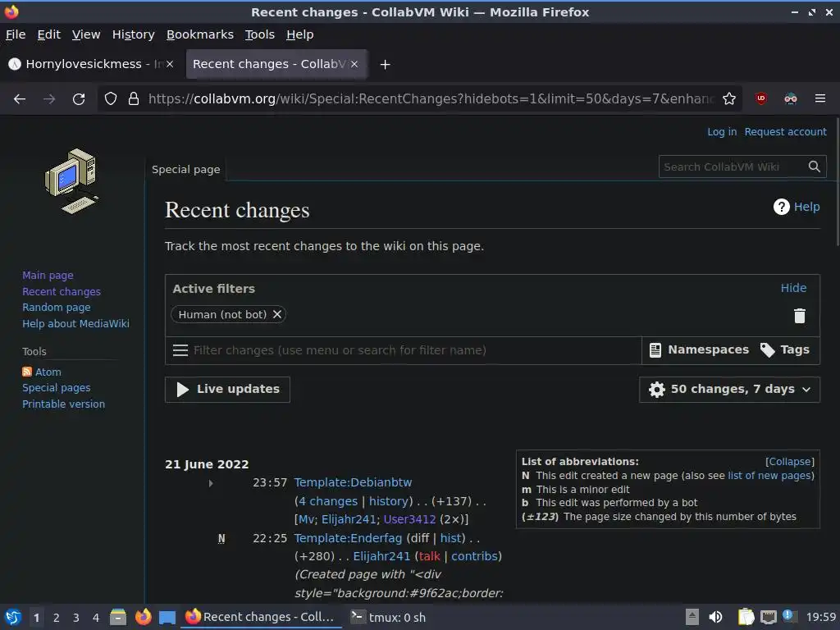Open the file manager taskbar icon
Image resolution: width=840 pixels, height=630 pixels.
click(x=118, y=617)
